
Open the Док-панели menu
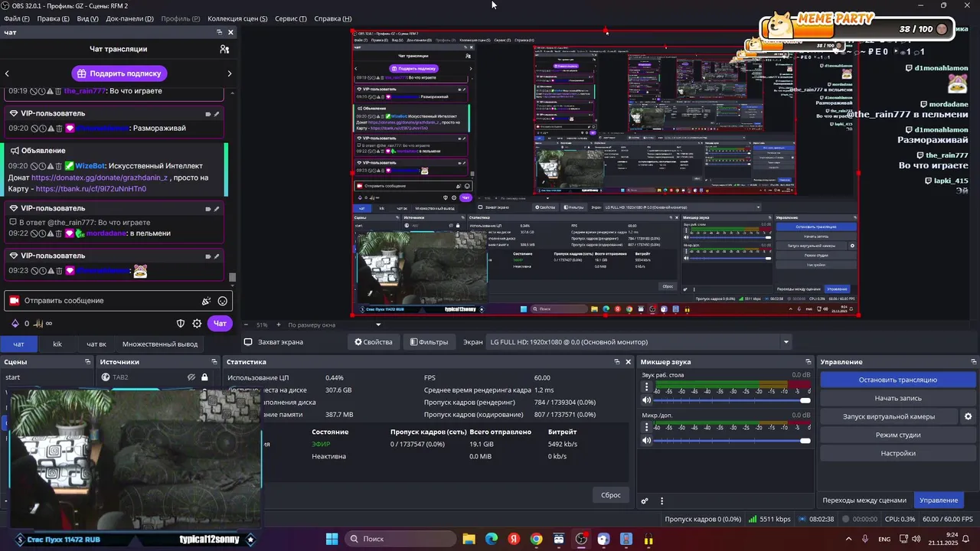129,18
